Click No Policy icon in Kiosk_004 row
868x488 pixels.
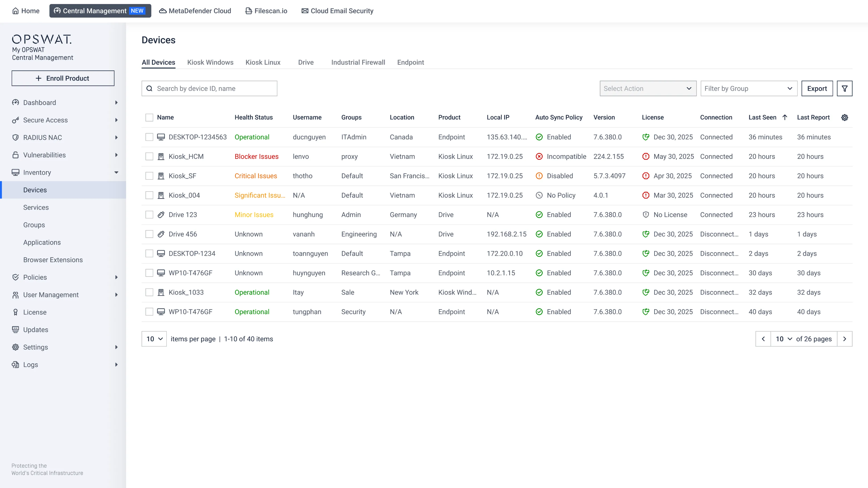pyautogui.click(x=539, y=195)
